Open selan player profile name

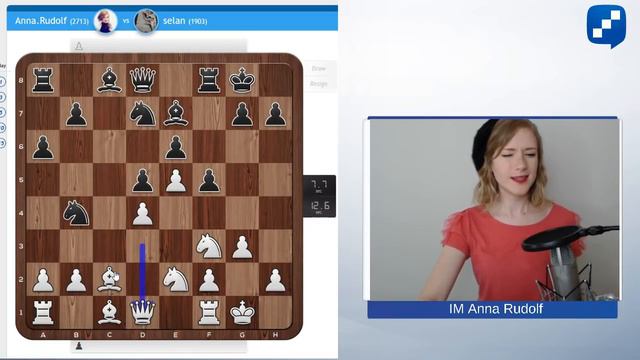[x=174, y=20]
